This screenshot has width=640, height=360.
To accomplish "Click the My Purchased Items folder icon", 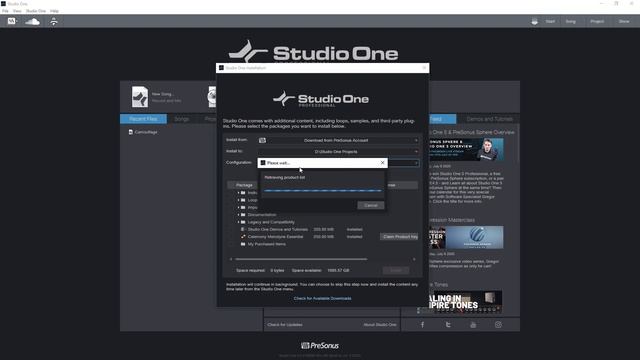I will tap(243, 244).
